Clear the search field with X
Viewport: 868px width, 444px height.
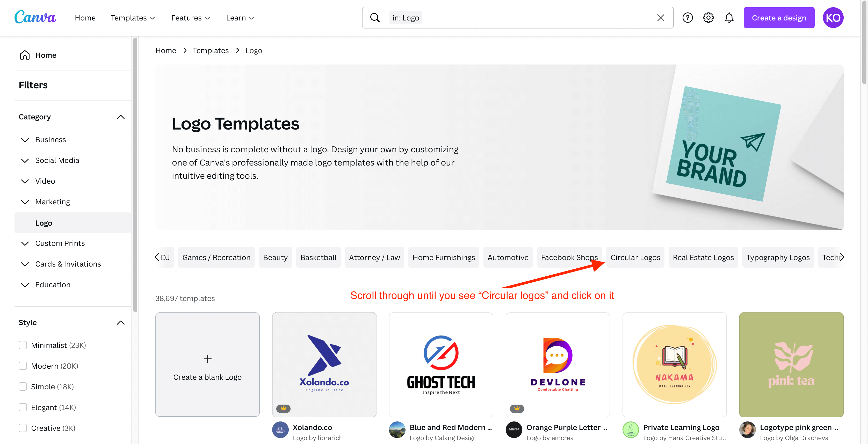(660, 18)
